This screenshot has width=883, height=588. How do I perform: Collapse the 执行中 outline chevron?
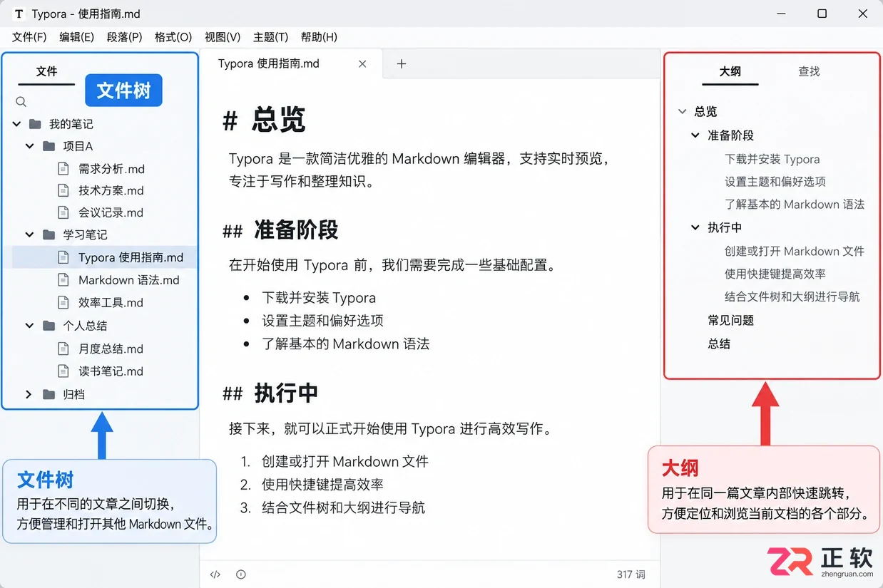click(695, 228)
